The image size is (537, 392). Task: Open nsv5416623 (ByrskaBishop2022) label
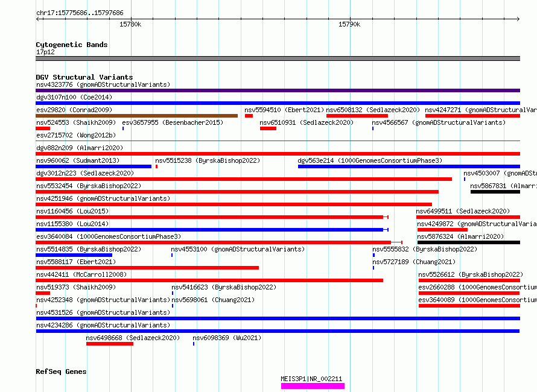(224, 287)
